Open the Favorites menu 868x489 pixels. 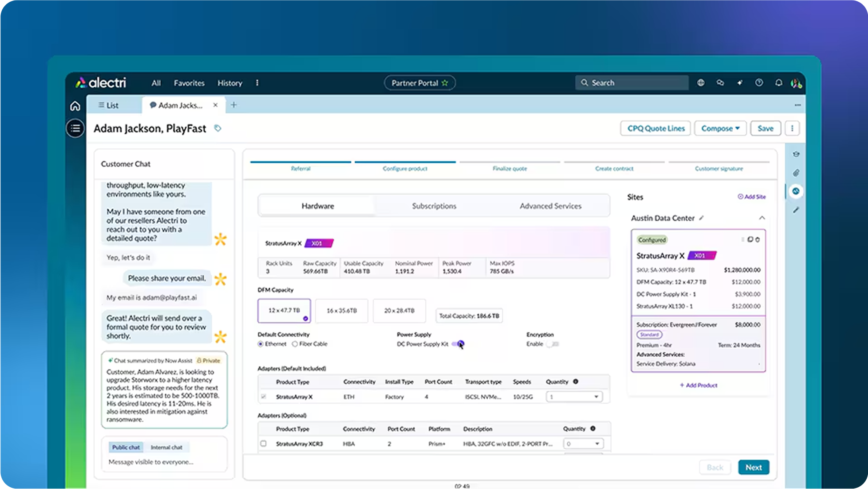189,83
